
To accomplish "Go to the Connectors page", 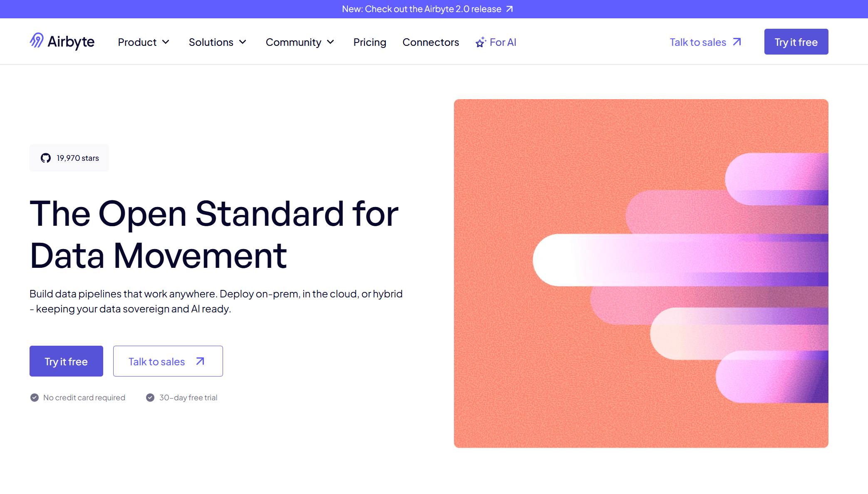I will point(430,42).
